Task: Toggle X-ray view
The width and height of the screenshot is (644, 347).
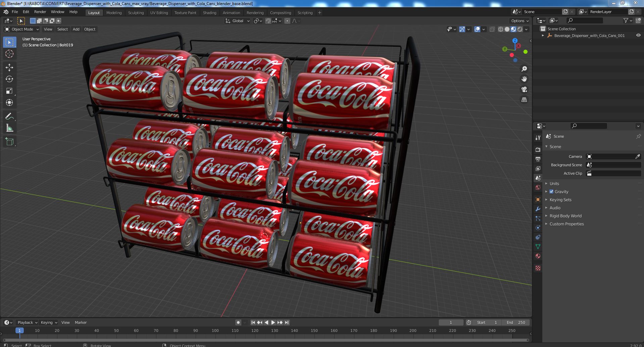Action: pyautogui.click(x=492, y=29)
